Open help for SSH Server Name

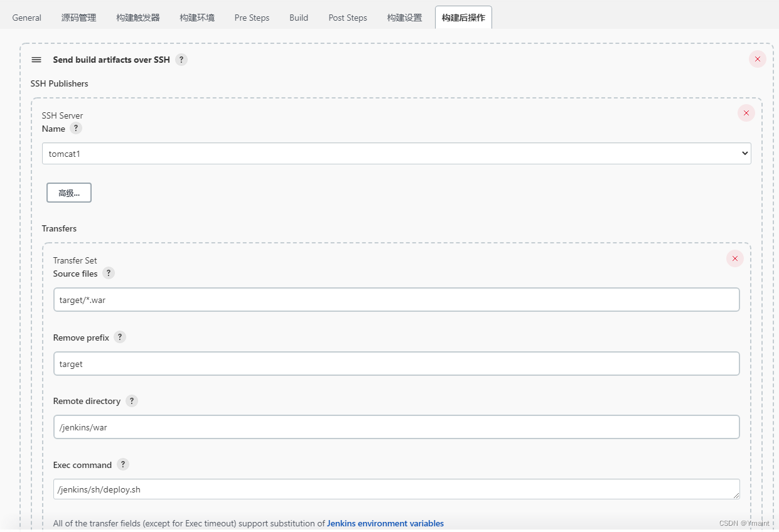click(76, 128)
